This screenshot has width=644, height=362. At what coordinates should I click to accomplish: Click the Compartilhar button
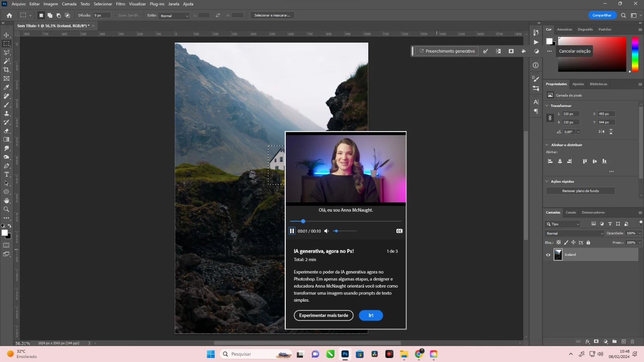[x=602, y=15]
